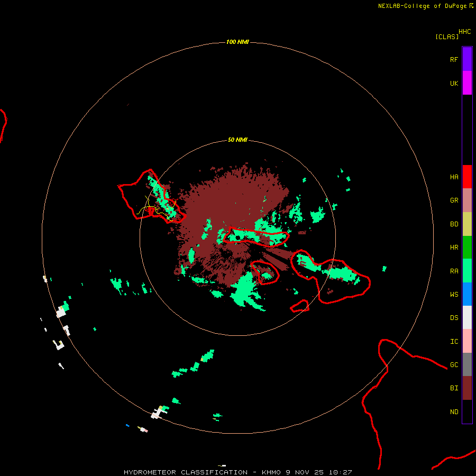This screenshot has width=476, height=476.
Task: Click the RF legend label
Action: (454, 60)
